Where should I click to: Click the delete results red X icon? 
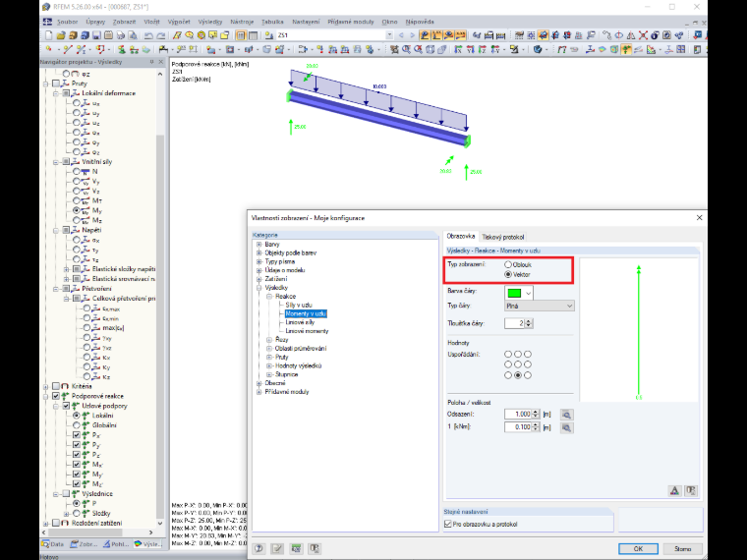[x=643, y=35]
